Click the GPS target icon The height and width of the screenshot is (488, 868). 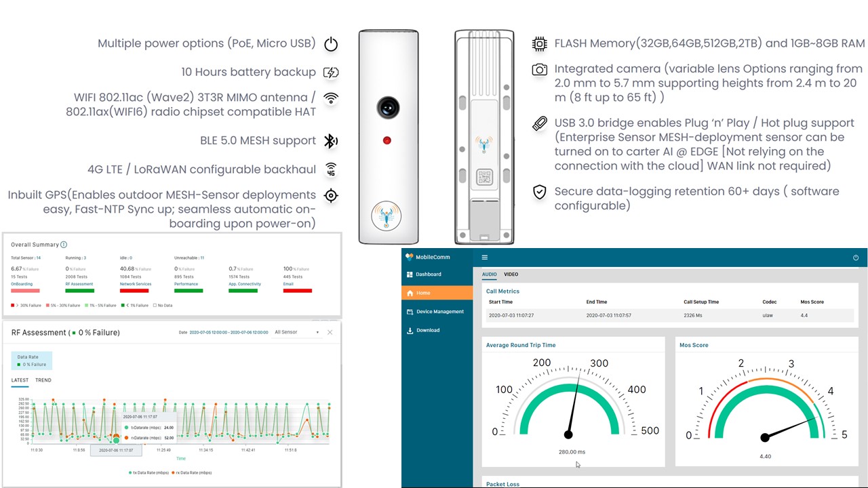[330, 196]
